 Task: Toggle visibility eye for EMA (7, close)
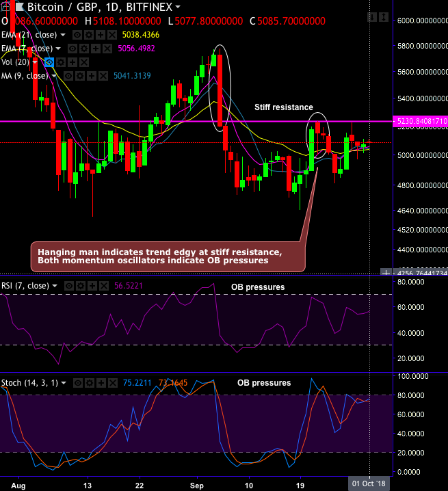pyautogui.click(x=73, y=49)
